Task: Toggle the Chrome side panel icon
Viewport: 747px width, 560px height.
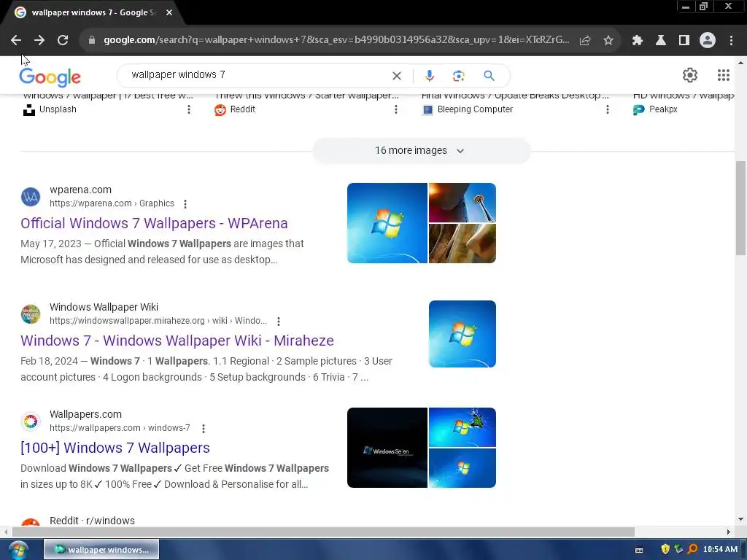Action: (x=684, y=41)
